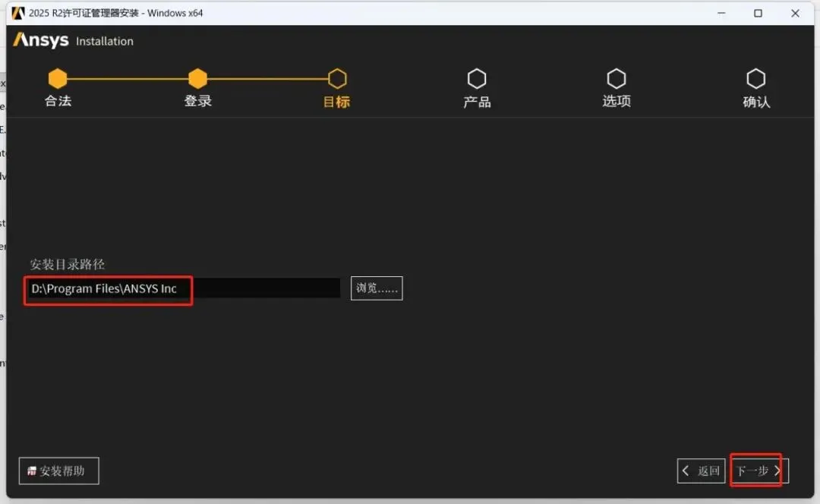Image resolution: width=820 pixels, height=504 pixels.
Task: Click the 合法 step hexagon icon
Action: click(x=58, y=79)
